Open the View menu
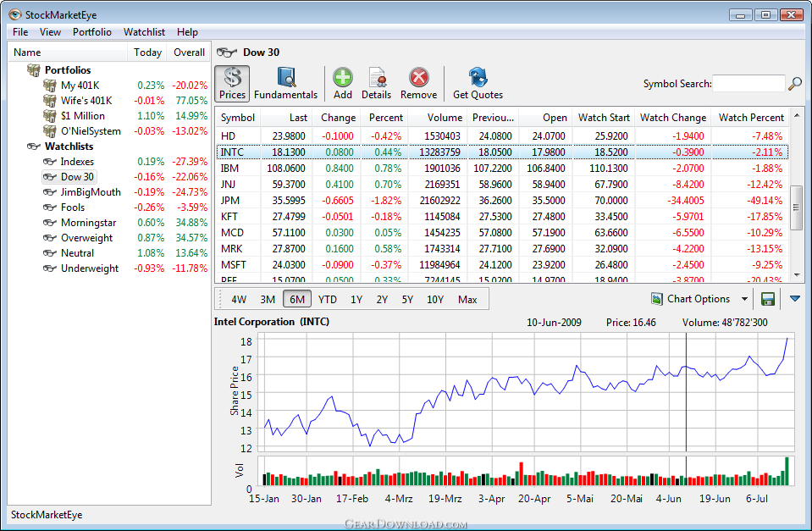Screen dimensions: 812x531 [x=50, y=32]
